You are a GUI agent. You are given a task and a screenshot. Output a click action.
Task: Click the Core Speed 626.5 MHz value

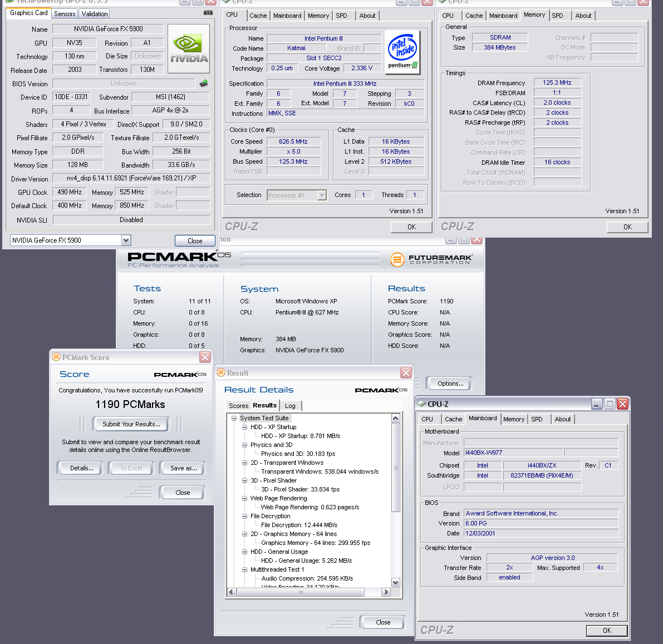[293, 141]
